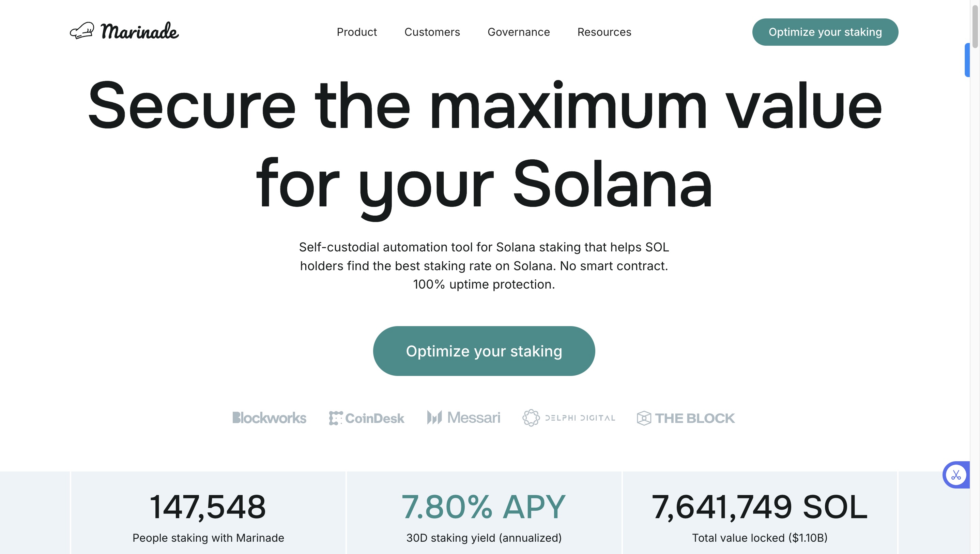Open the Customers navigation menu
Image resolution: width=980 pixels, height=554 pixels.
pyautogui.click(x=432, y=32)
